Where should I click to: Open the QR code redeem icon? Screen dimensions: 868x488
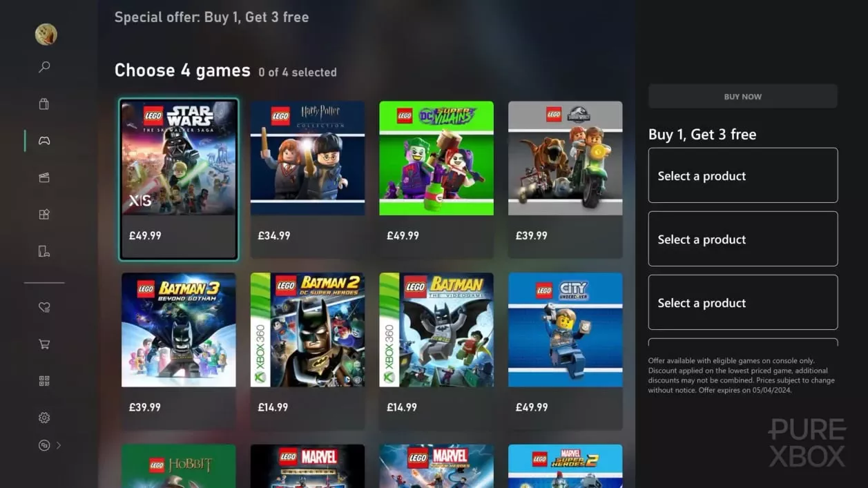coord(44,381)
